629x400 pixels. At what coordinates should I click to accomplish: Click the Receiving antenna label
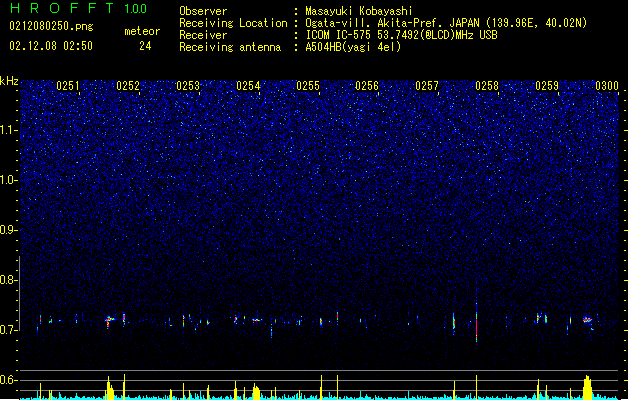[x=230, y=47]
